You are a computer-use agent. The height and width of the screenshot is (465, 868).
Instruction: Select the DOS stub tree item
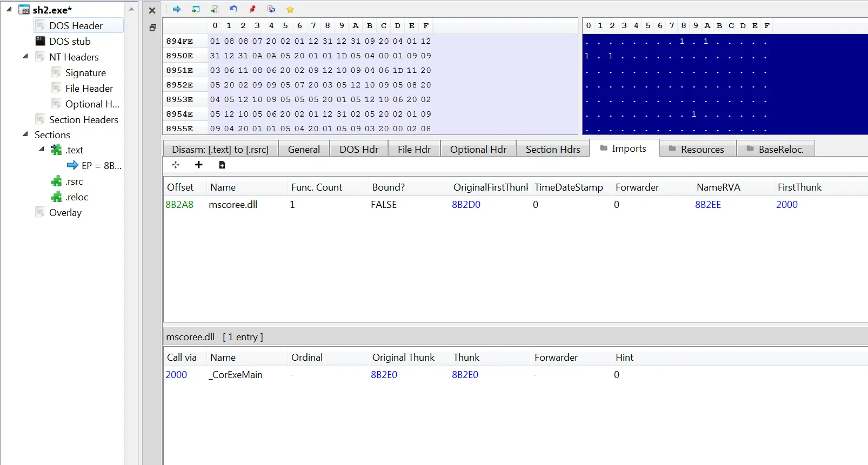coord(70,41)
